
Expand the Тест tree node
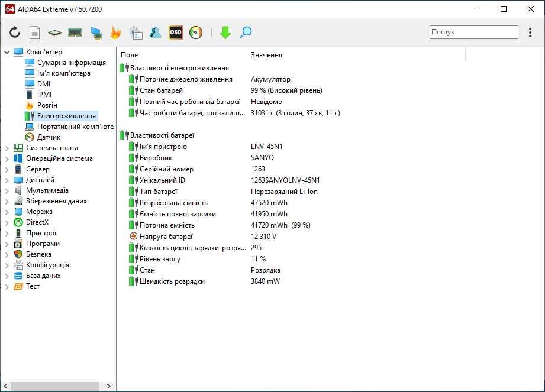tap(7, 287)
